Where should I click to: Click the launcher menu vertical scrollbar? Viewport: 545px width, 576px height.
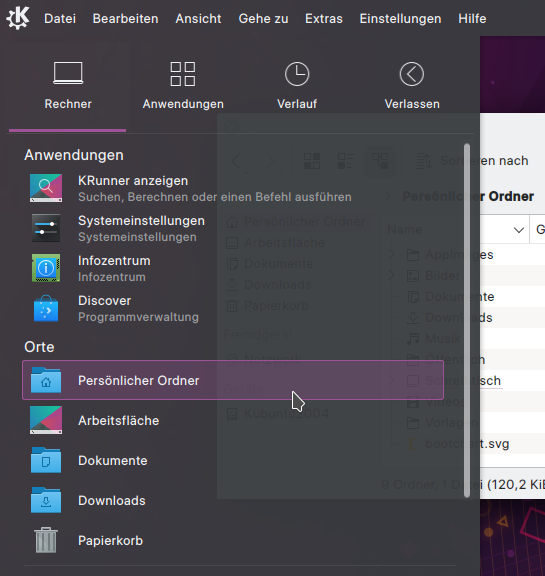[x=467, y=320]
